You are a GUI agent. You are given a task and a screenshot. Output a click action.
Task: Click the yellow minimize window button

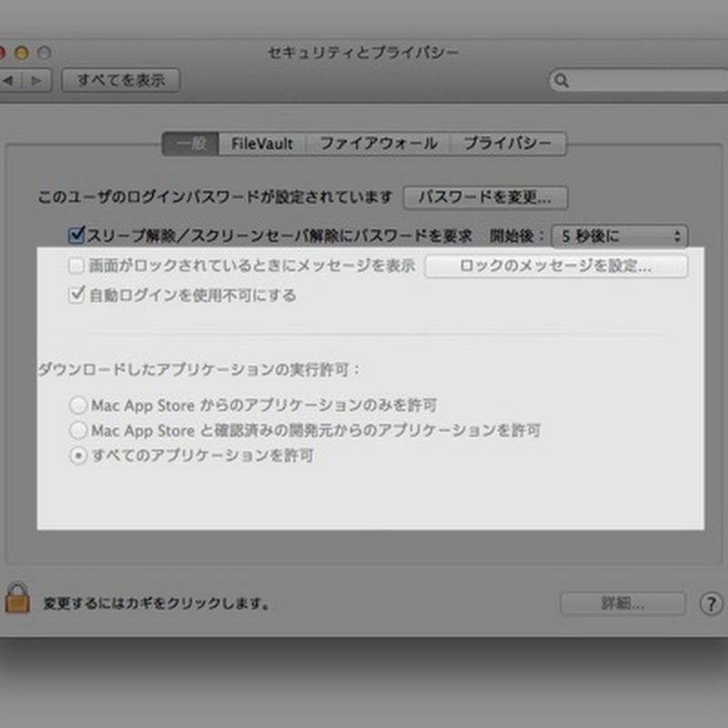pos(21,53)
